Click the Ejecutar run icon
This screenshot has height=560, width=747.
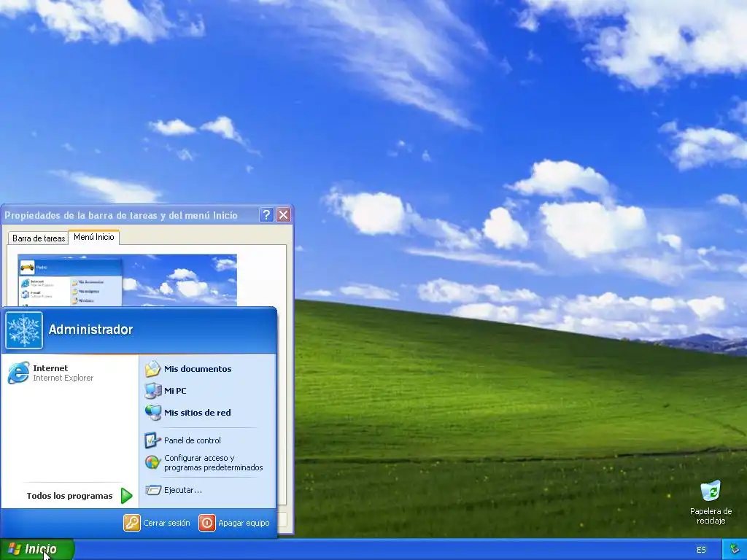coord(153,490)
